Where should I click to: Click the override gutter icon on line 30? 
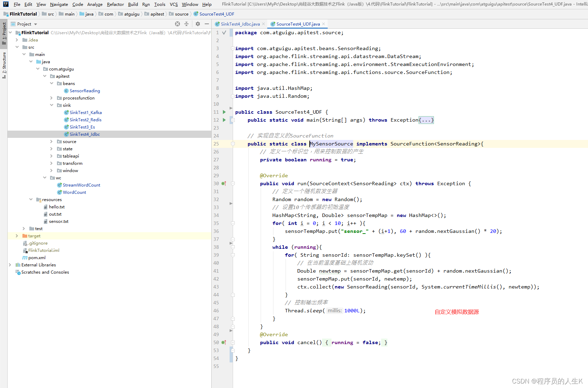[x=224, y=183]
